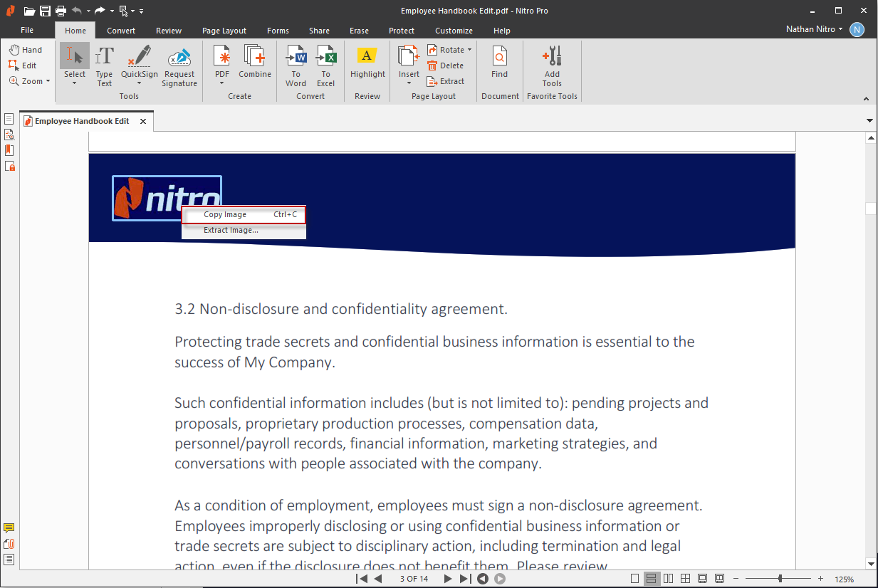Click the Delete pages button
Image resolution: width=878 pixels, height=588 pixels.
click(x=446, y=65)
